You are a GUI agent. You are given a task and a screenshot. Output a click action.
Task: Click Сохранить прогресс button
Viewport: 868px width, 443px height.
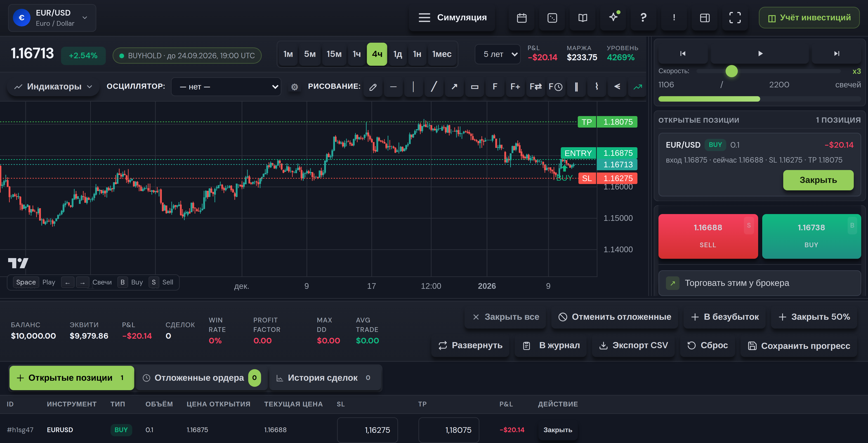point(799,346)
